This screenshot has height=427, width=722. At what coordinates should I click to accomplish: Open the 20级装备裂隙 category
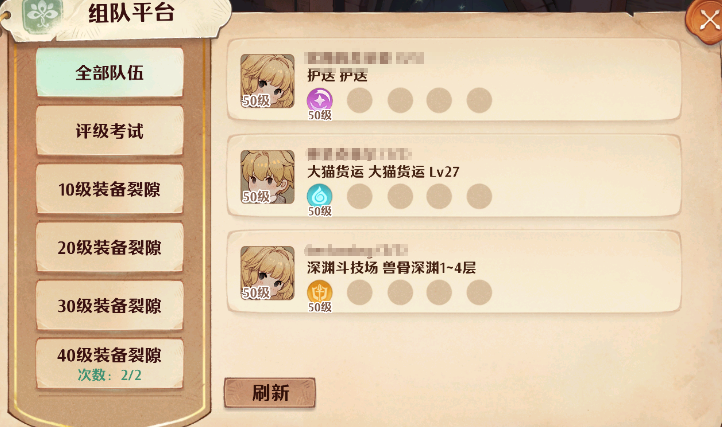110,247
